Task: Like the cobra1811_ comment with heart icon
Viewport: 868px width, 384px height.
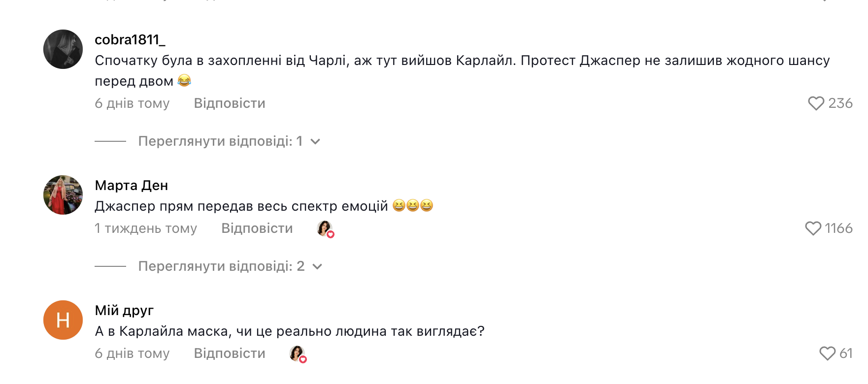Action: click(816, 103)
